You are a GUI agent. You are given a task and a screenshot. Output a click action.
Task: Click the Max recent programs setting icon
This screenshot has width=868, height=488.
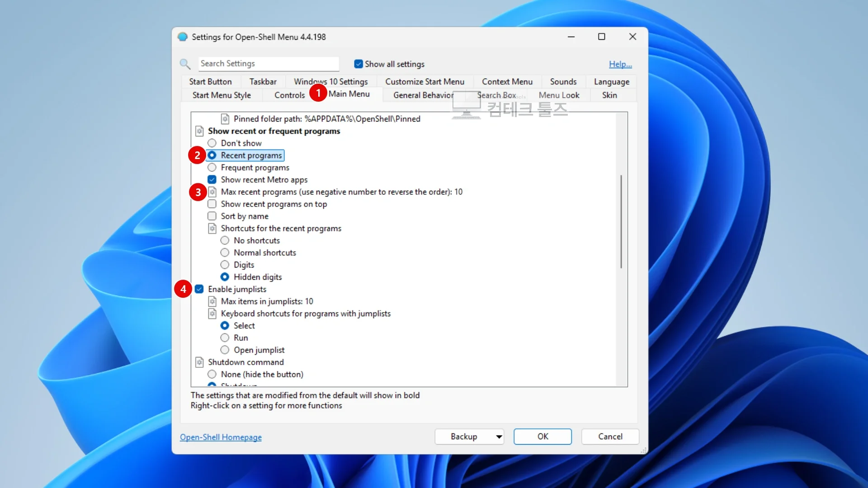[212, 192]
